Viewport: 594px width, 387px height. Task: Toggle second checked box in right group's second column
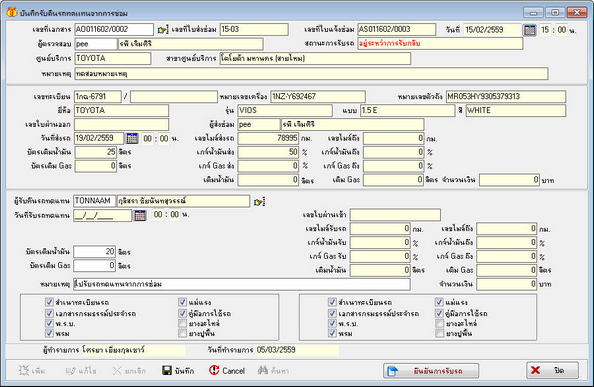coord(439,313)
